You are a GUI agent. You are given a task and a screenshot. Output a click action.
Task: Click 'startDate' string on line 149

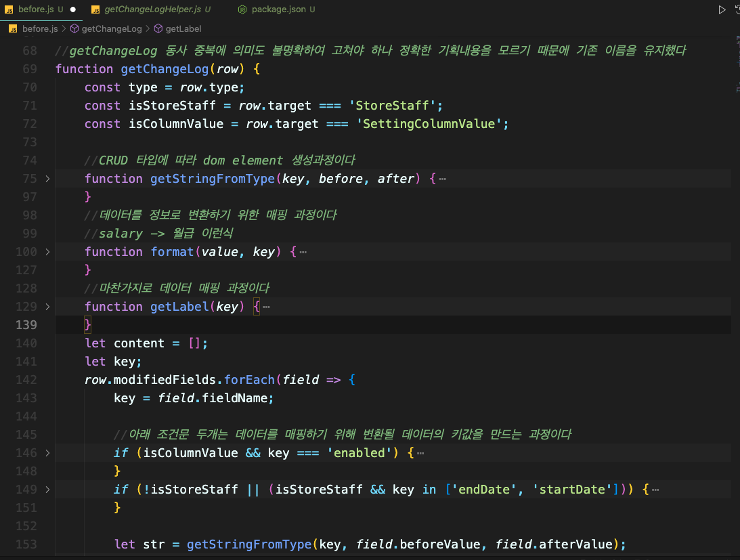pyautogui.click(x=572, y=489)
